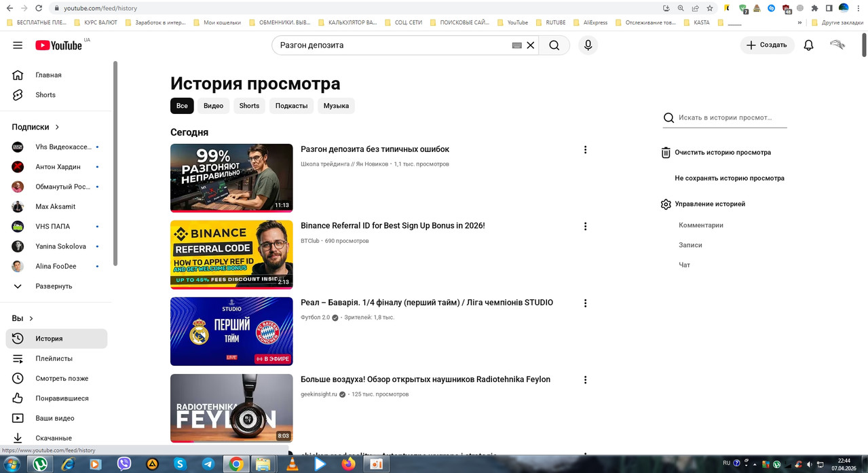
Task: Select the Подкасты filter chip
Action: pos(291,106)
